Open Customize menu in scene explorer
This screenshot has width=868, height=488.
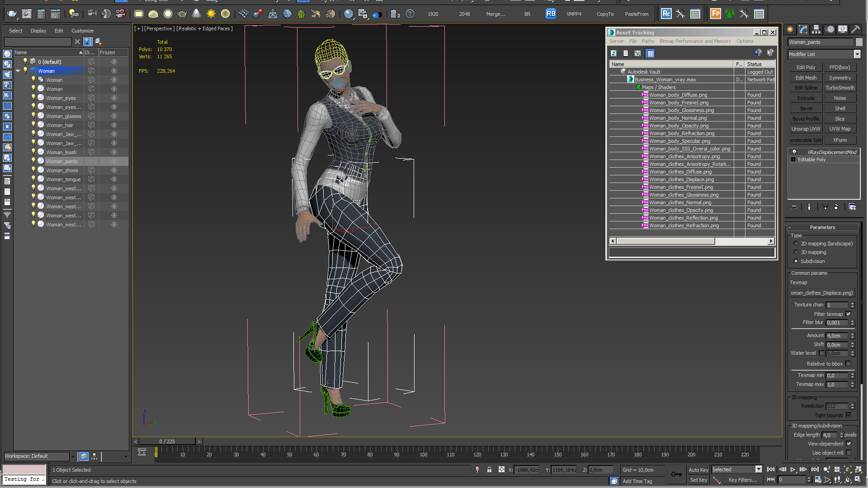83,31
